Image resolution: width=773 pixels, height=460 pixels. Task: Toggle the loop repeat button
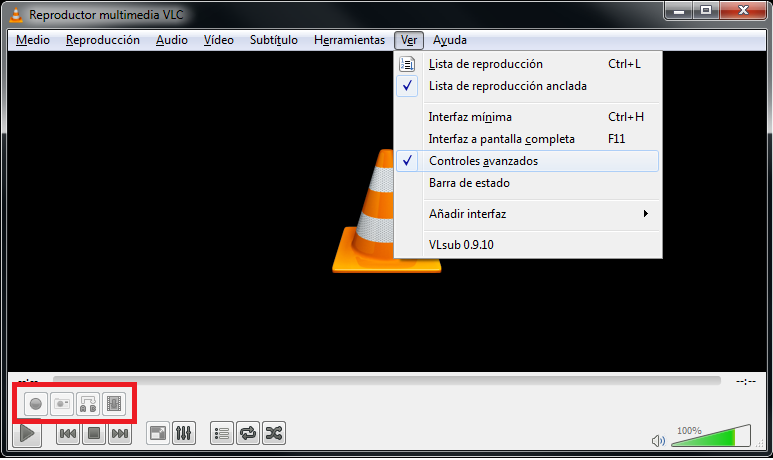point(248,433)
